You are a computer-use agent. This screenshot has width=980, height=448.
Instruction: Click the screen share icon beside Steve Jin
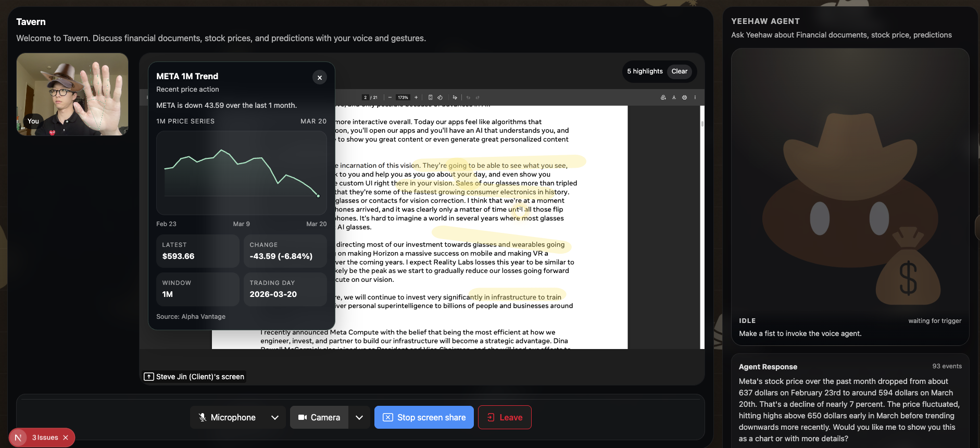[x=149, y=377]
